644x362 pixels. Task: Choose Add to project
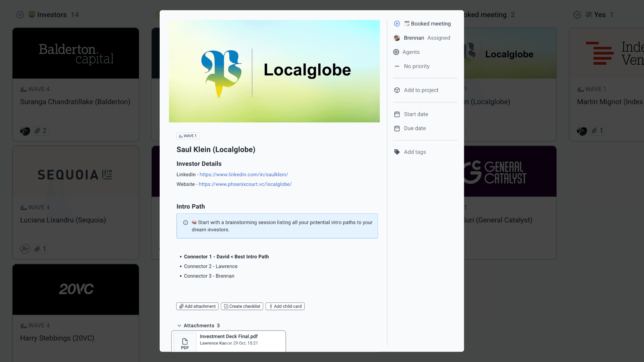[416, 90]
